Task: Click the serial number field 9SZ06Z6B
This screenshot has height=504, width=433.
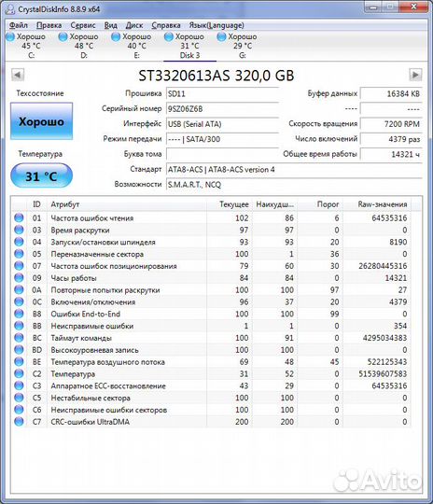Action: pos(222,109)
